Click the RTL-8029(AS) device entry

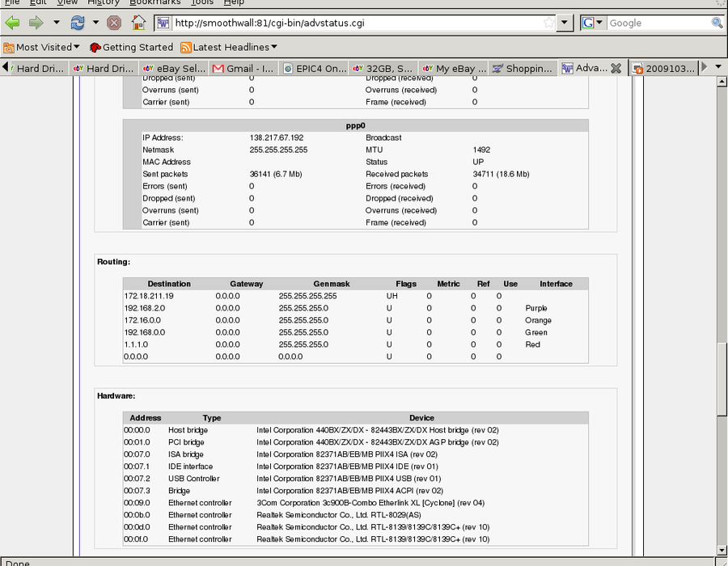339,515
